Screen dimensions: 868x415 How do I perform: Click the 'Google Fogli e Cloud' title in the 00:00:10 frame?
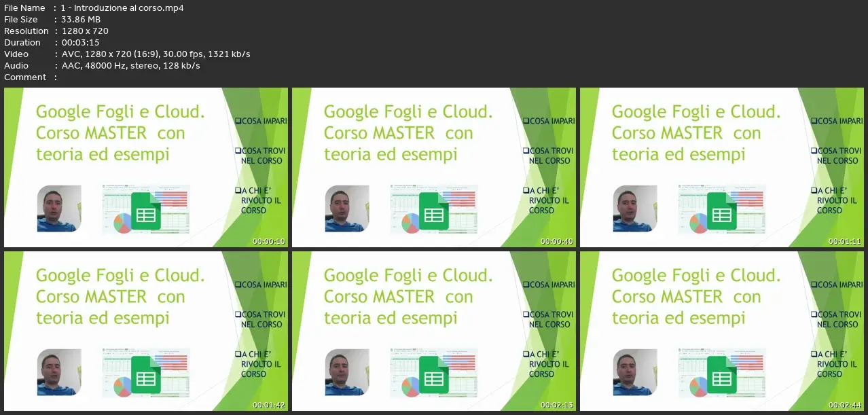click(120, 112)
